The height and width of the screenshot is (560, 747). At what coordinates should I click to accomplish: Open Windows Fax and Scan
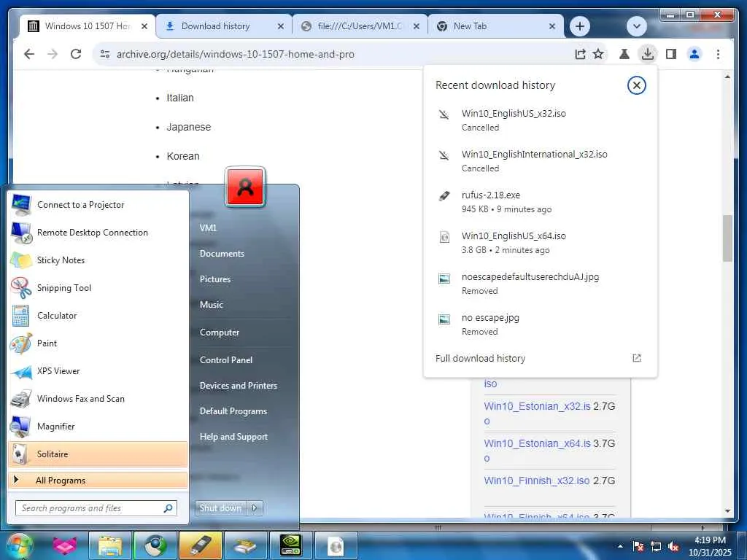98,399
